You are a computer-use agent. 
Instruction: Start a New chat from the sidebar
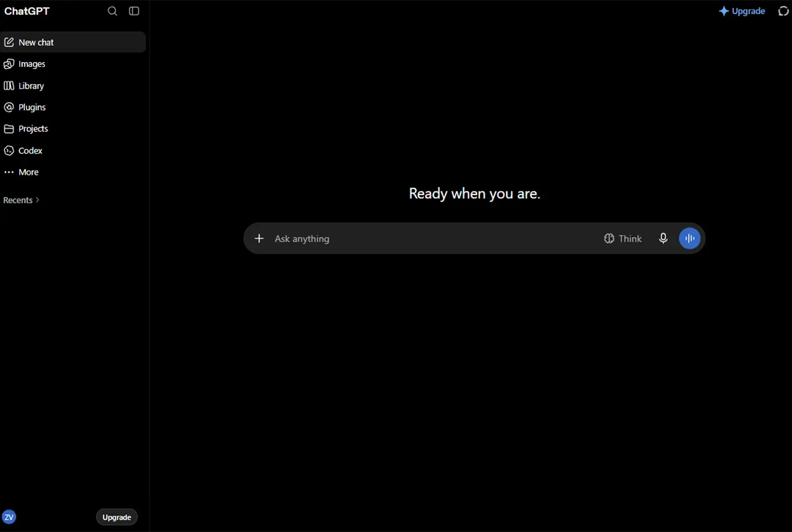73,43
